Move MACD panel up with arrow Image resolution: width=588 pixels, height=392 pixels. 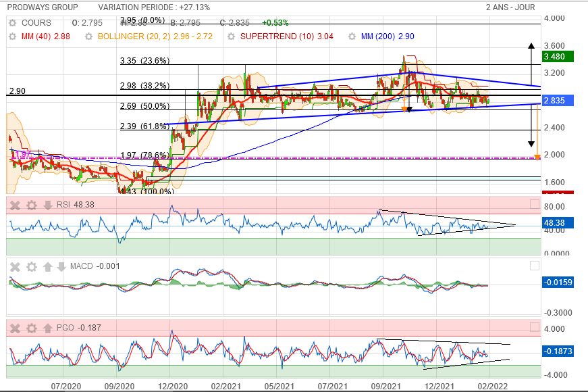[48, 266]
